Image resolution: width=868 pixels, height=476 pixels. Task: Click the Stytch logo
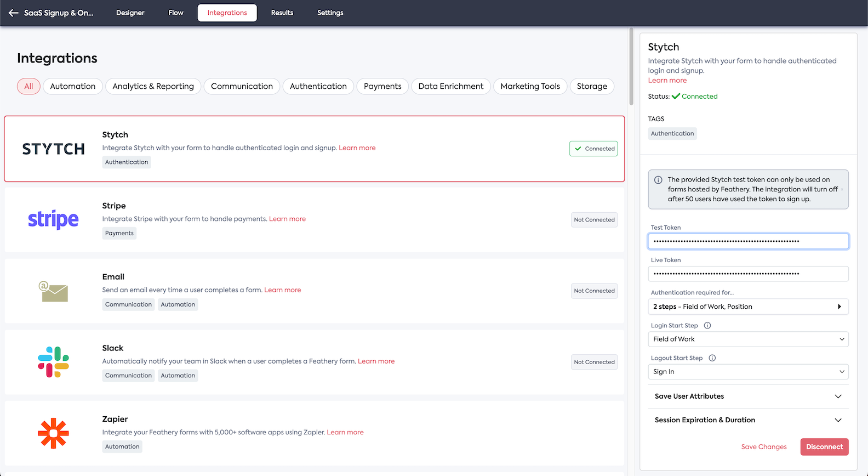tap(53, 149)
